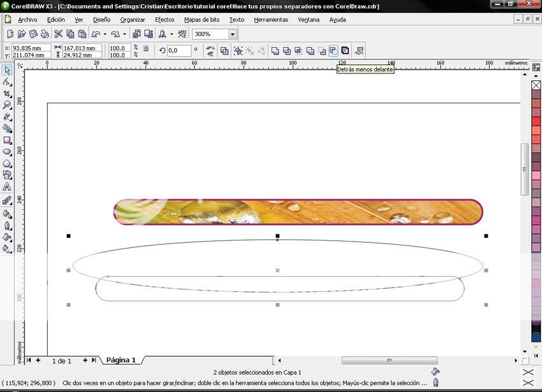
Task: Open the Archivo menu
Action: (27, 20)
